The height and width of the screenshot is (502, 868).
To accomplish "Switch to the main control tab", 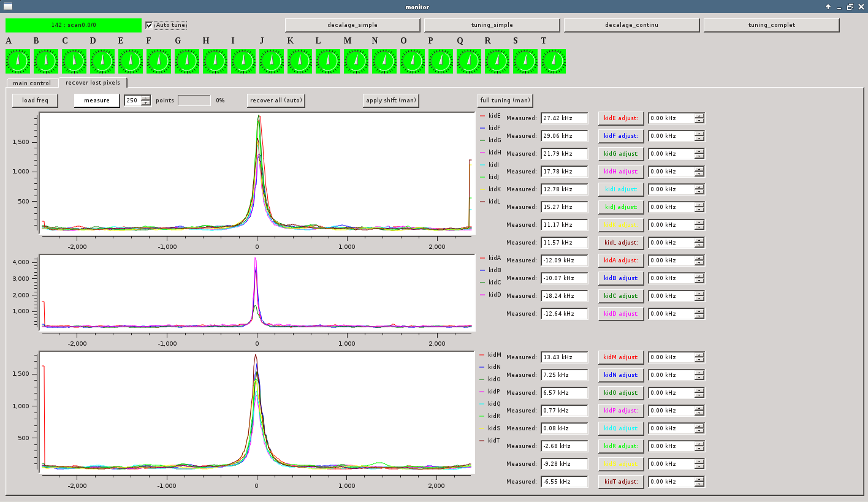I will [x=32, y=83].
